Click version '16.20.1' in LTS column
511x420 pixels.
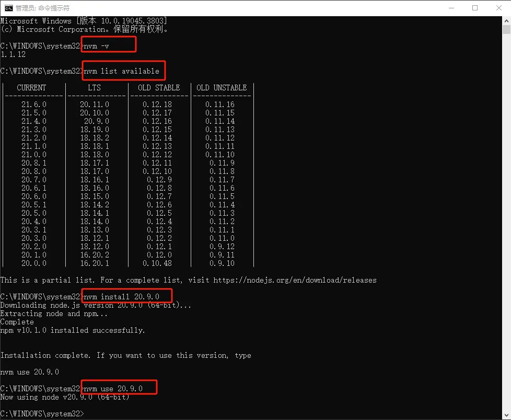[x=95, y=263]
